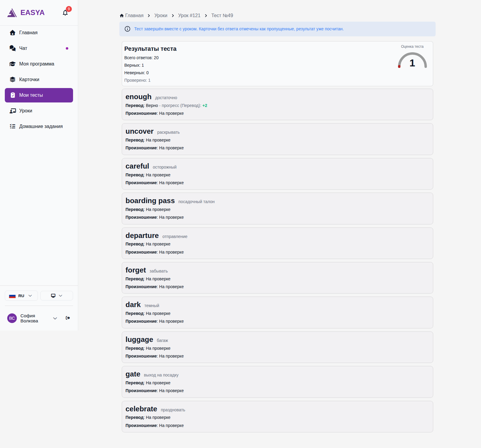
Task: Click the Урок #121 breadcrumb link
Action: pos(189,16)
